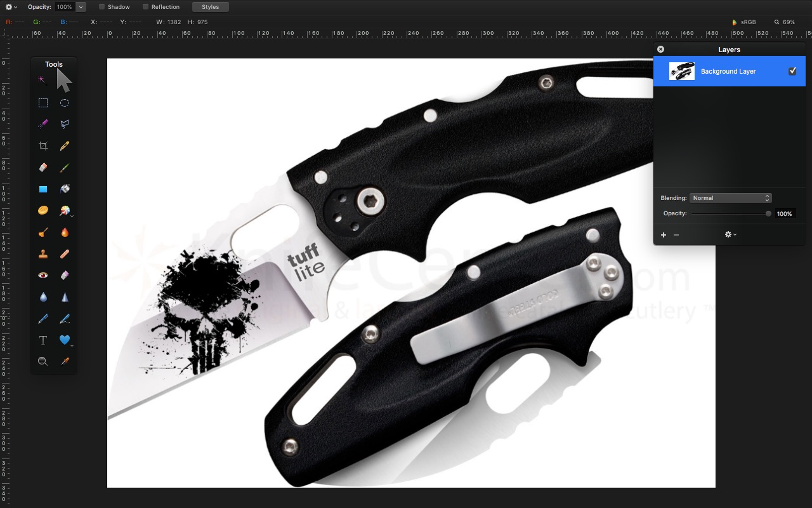Select the Move tool arrow
812x508 pixels.
64,81
